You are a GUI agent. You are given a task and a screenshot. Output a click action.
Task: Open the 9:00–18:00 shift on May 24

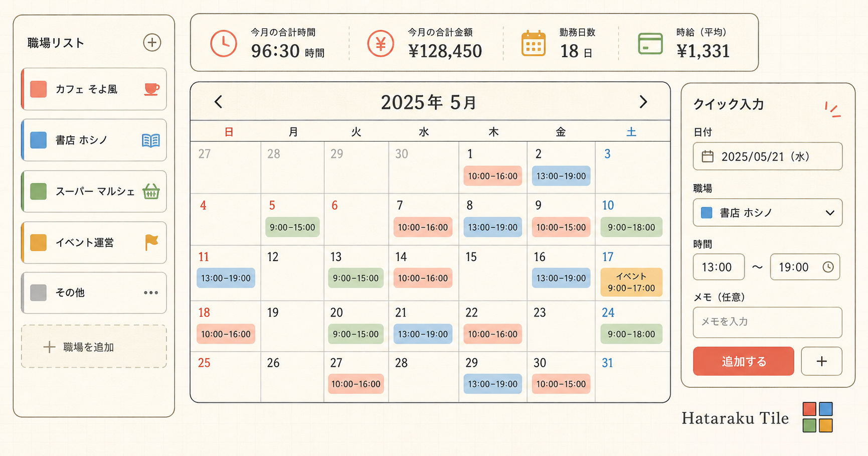pyautogui.click(x=631, y=334)
